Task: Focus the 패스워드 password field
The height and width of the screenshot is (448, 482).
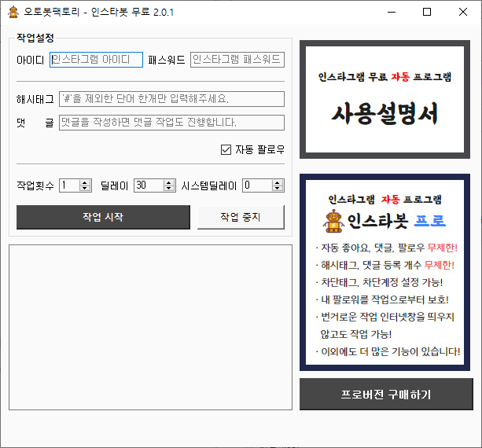Action: [x=237, y=60]
